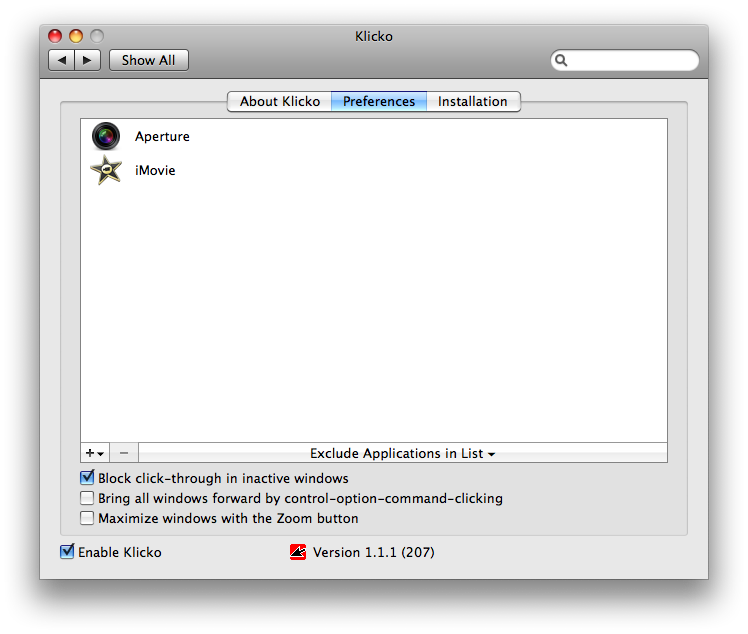Click into the search field
This screenshot has height=634, width=748.
[x=625, y=60]
